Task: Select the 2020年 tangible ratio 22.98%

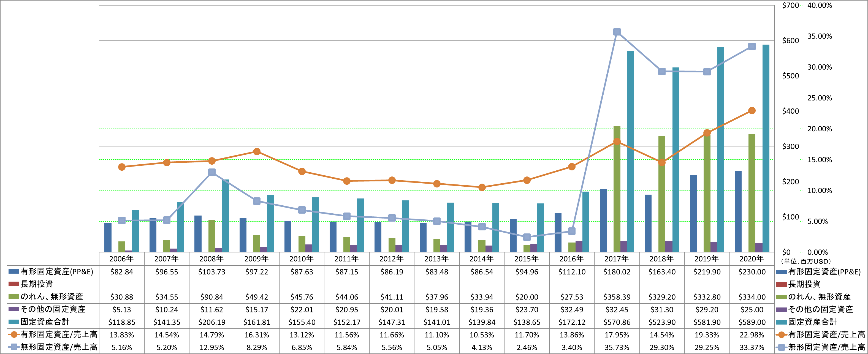Action: [752, 335]
